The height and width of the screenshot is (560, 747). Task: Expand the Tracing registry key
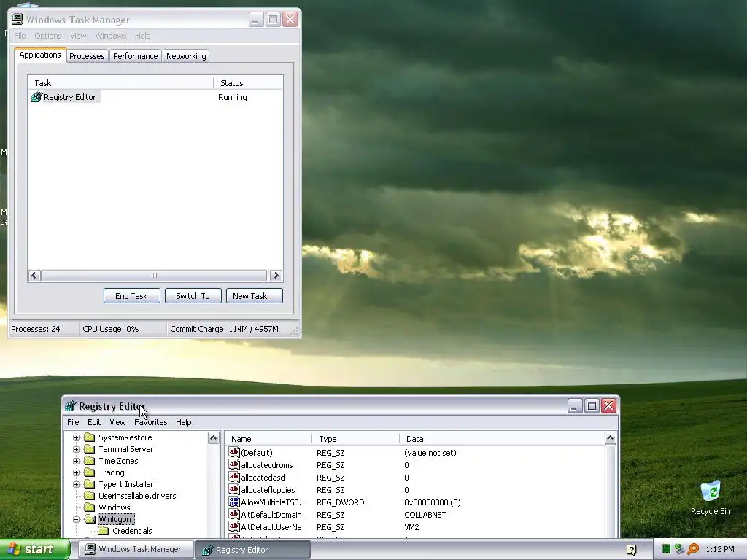click(76, 472)
